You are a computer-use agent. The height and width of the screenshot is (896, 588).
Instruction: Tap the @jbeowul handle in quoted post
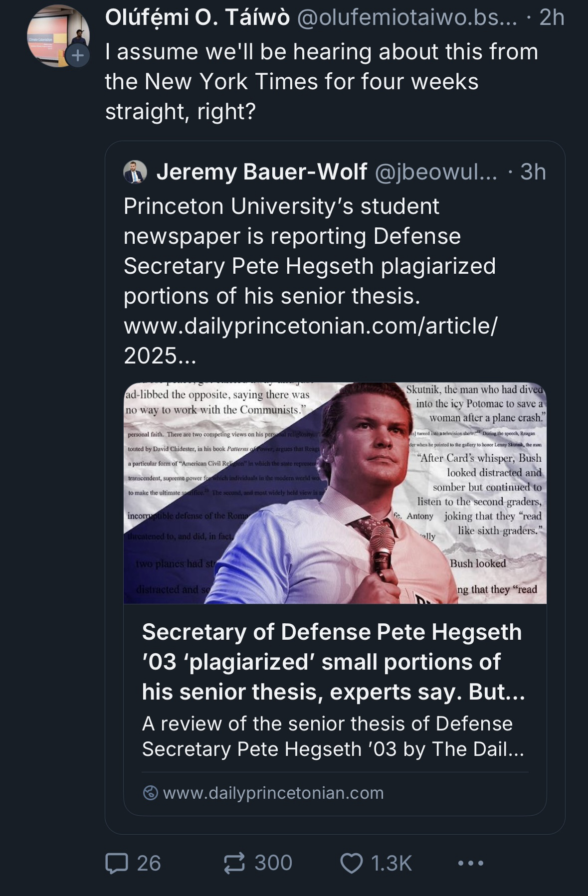[435, 172]
